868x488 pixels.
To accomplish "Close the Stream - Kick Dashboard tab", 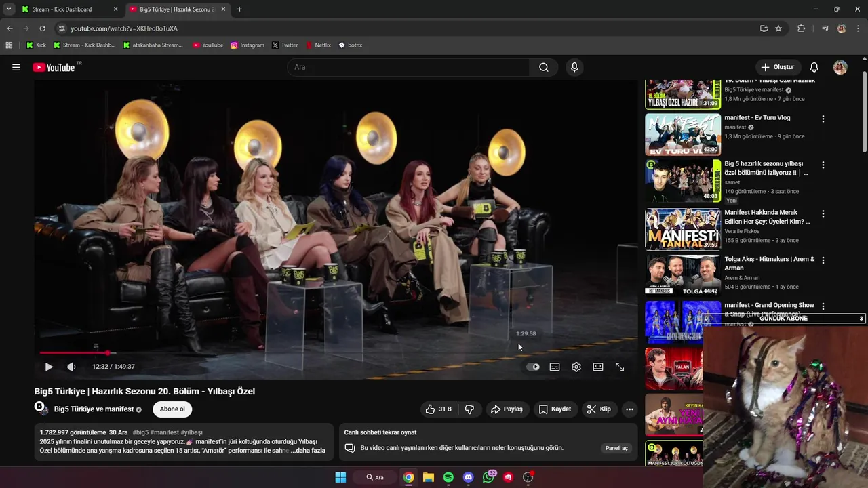I will click(115, 9).
